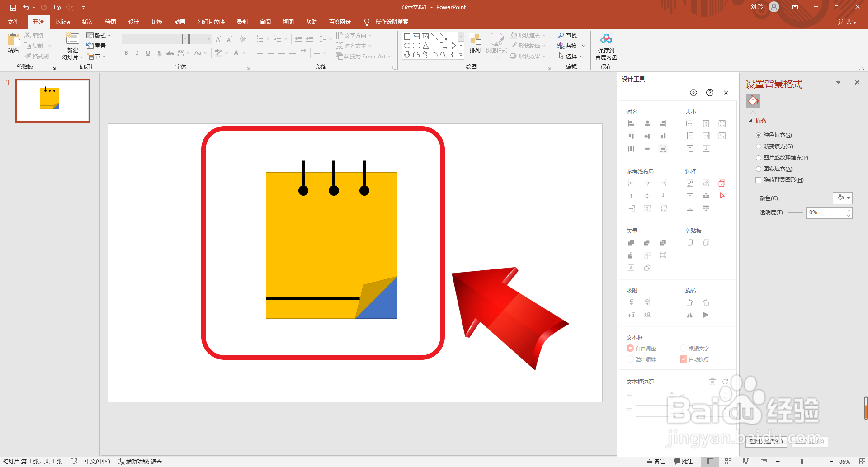Image resolution: width=868 pixels, height=467 pixels.
Task: Click align right icon under 对齐
Action: (663, 123)
